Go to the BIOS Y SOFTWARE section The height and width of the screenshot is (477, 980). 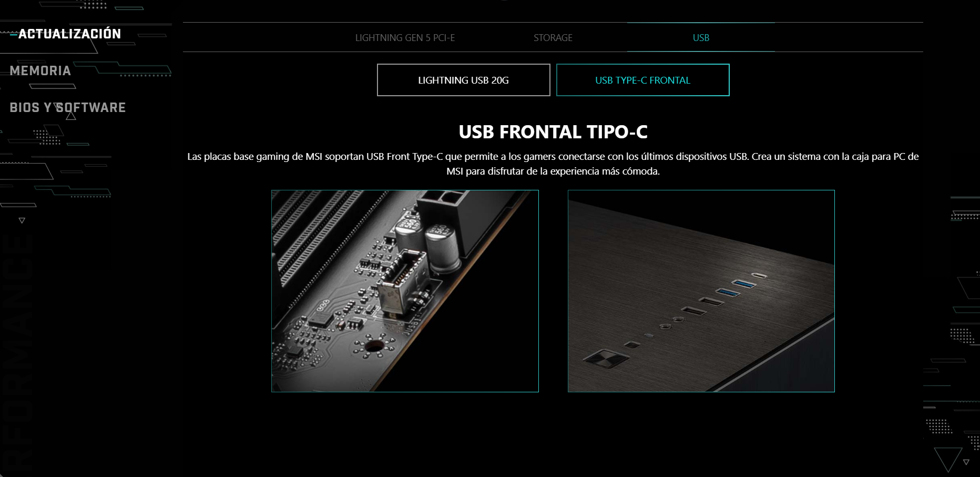68,108
